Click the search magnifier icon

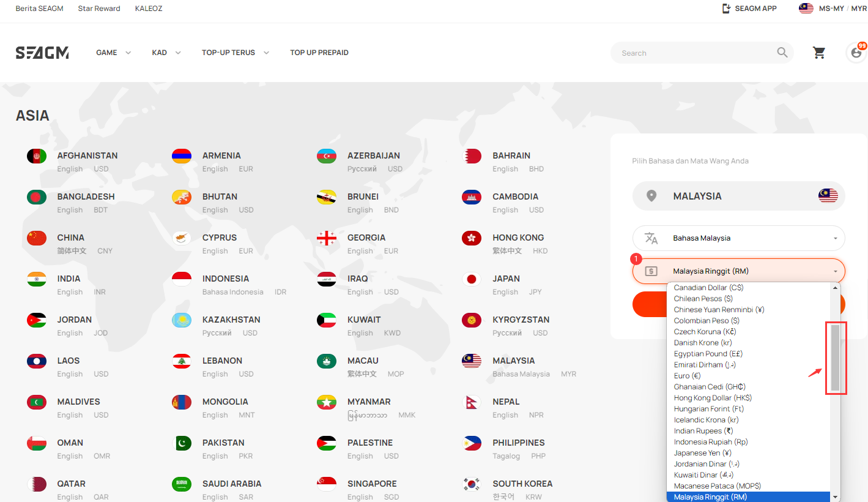click(782, 53)
